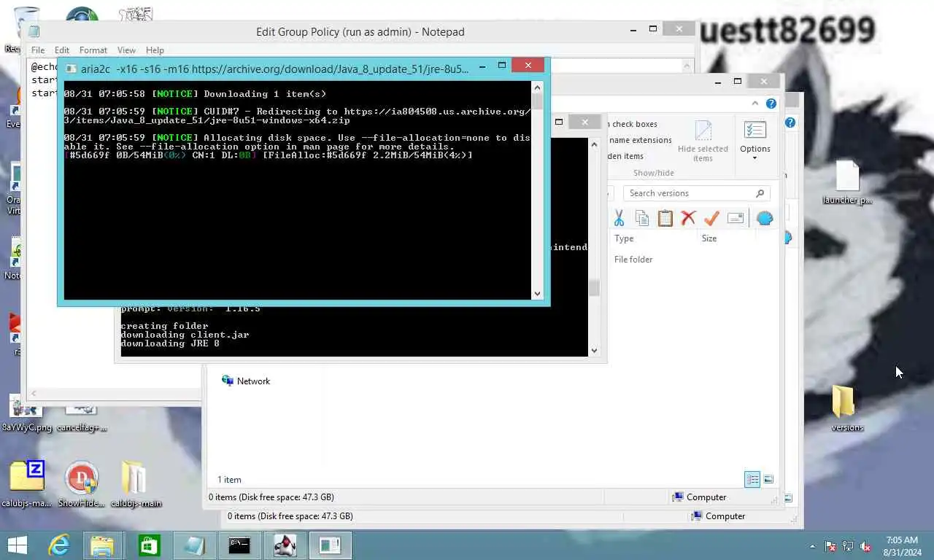Open network status tray icon
Screen dimensions: 934x560
tap(848, 546)
